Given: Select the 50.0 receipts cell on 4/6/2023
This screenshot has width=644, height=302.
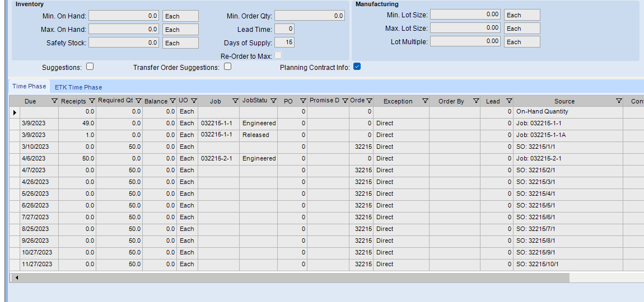Looking at the screenshot, I should 77,158.
